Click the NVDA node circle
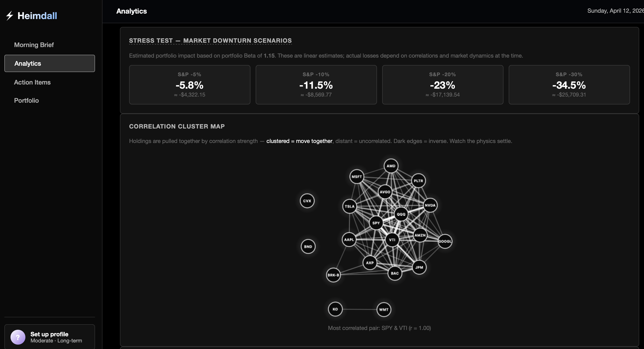Viewport: 644px width, 349px height. pos(430,205)
